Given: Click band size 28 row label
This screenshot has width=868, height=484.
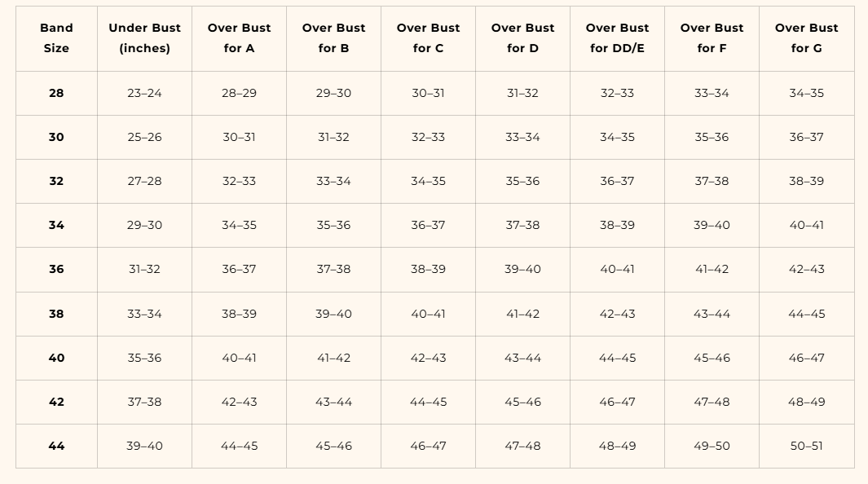Looking at the screenshot, I should [x=56, y=93].
